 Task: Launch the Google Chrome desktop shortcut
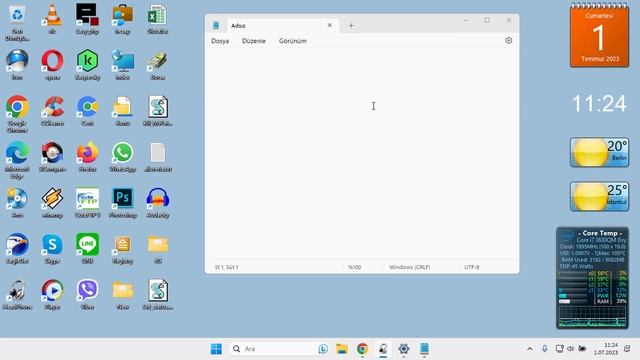[x=17, y=114]
